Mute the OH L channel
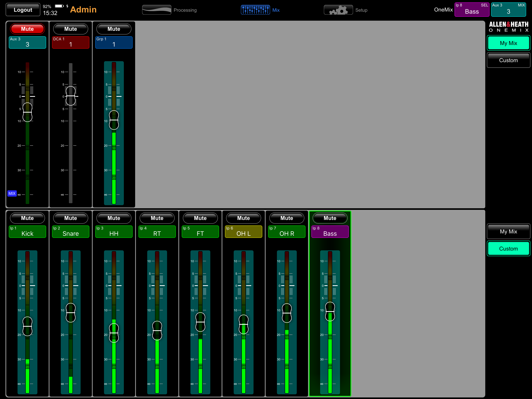The image size is (532, 399). point(243,218)
